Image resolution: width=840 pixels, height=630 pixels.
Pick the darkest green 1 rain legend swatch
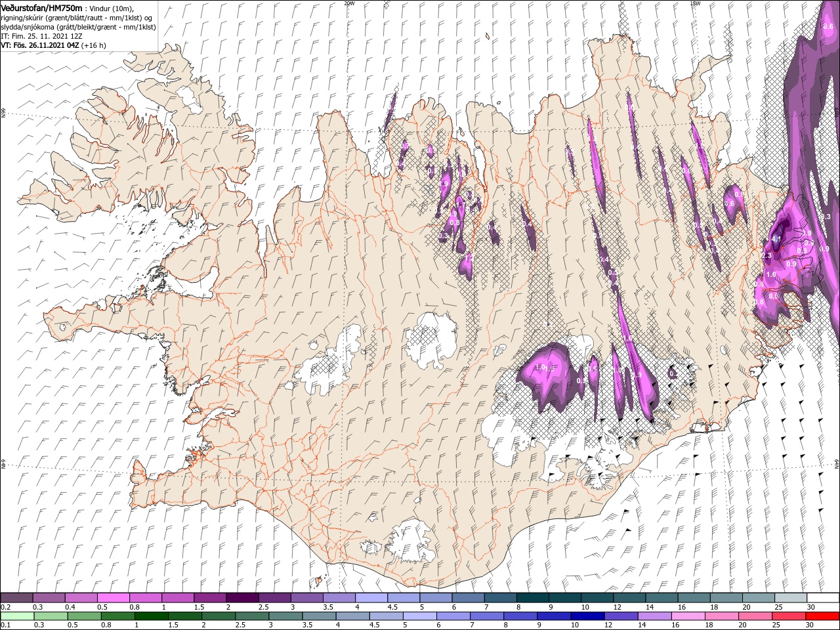pyautogui.click(x=151, y=616)
